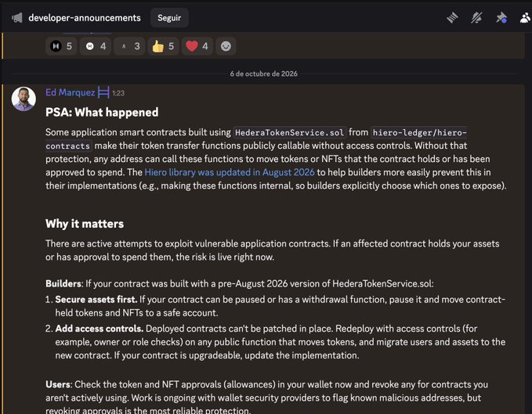Click the '6 de octubre de 2026' date divider
532x414 pixels.
coord(263,74)
